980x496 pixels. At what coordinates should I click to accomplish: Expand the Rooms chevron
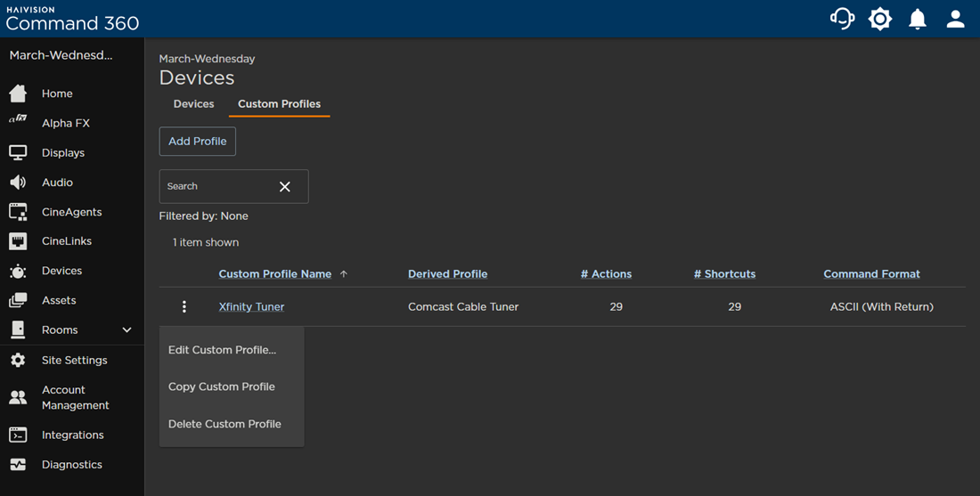(127, 329)
